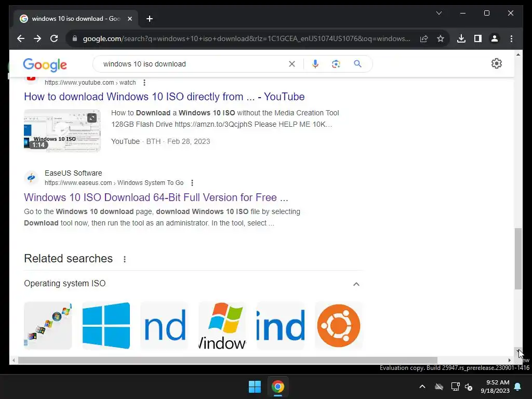Click the easeus.com URL breadcrumb

114,183
